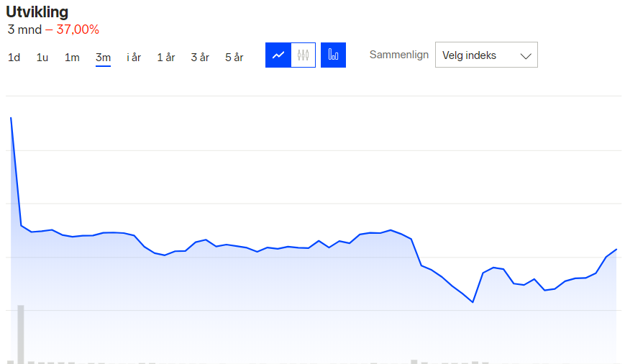Show the 1m period
The width and height of the screenshot is (625, 364).
(72, 58)
